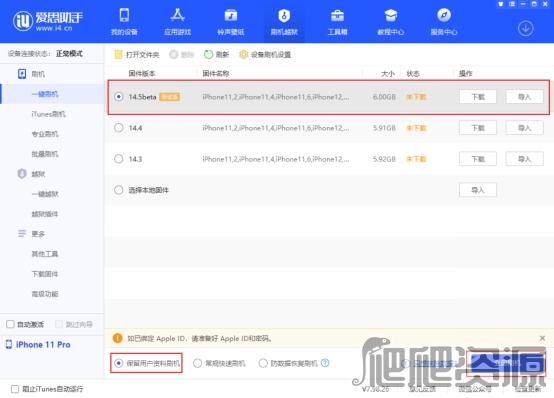Screen dimensions: 554x398
Task: Click the 5.91GB size cell
Action: pyautogui.click(x=384, y=128)
